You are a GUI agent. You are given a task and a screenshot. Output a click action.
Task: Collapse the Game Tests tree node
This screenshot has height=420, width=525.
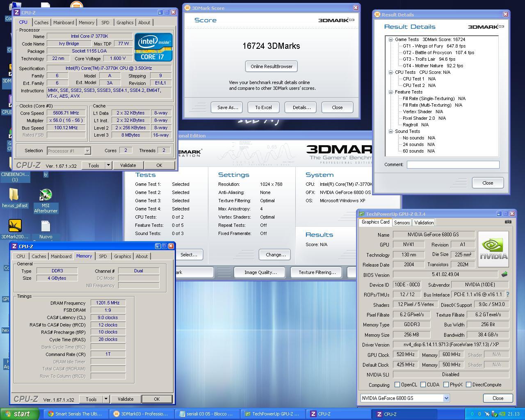390,40
